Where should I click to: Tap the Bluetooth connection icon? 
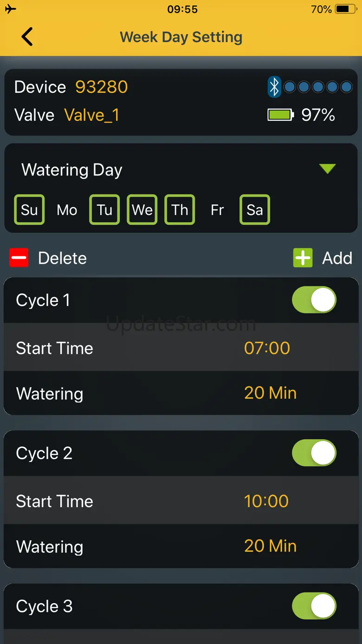tap(274, 87)
